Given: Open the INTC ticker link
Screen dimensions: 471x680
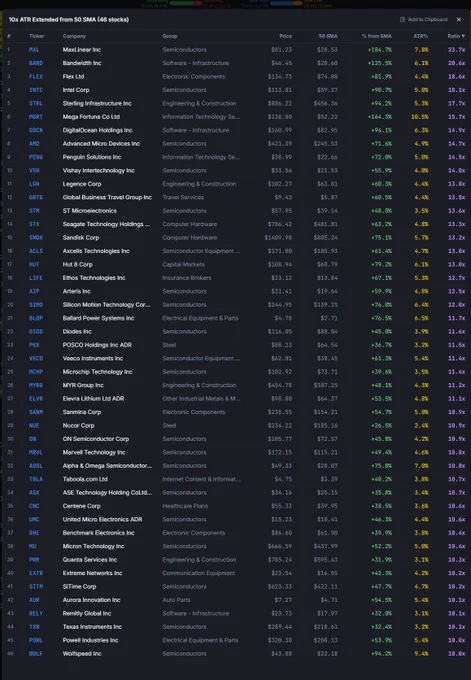Looking at the screenshot, I should pyautogui.click(x=36, y=90).
